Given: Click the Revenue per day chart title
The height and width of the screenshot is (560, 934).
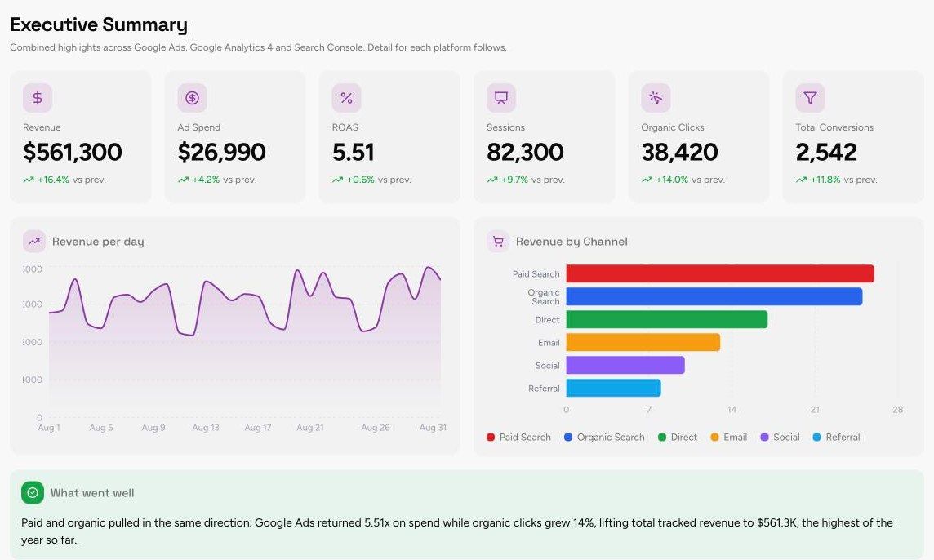Looking at the screenshot, I should [x=98, y=242].
